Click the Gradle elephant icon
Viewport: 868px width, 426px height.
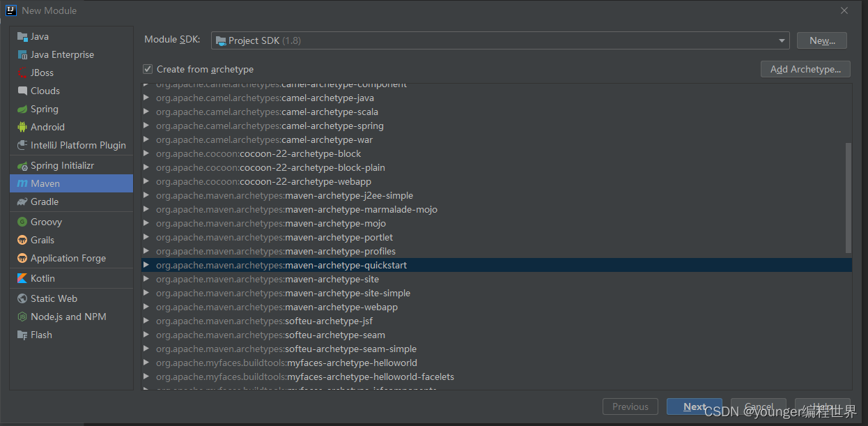pyautogui.click(x=22, y=201)
